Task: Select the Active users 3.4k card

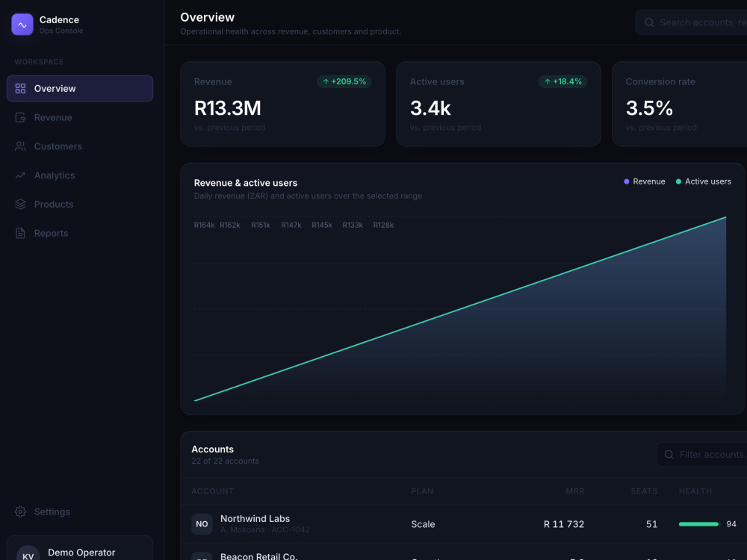Action: click(498, 104)
